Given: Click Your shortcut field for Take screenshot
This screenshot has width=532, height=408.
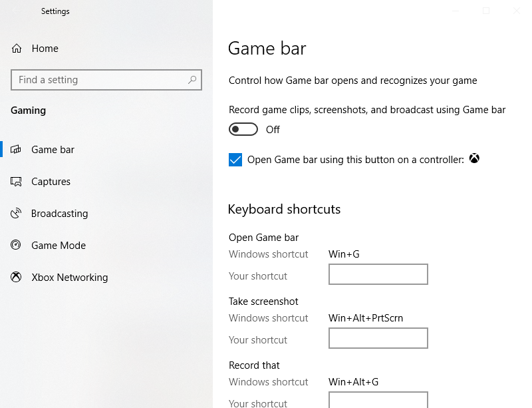Looking at the screenshot, I should click(378, 338).
